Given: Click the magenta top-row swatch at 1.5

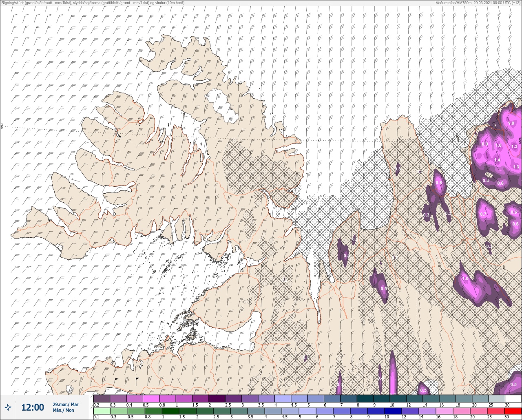Looking at the screenshot, I should (200, 398).
